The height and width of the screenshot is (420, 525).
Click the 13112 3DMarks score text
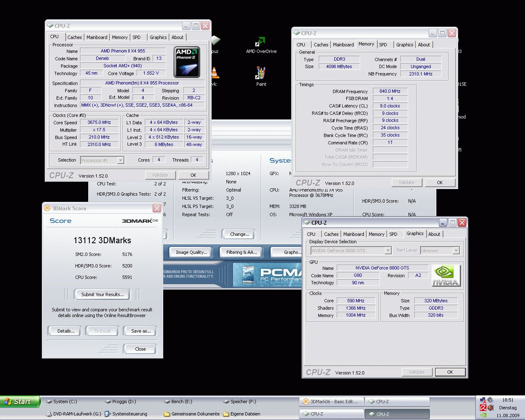[x=102, y=240]
